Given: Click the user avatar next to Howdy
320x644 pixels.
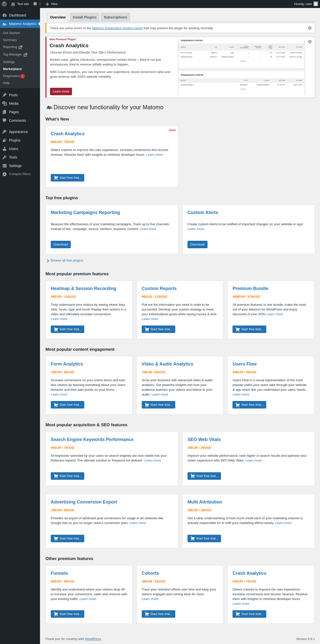Looking at the screenshot, I should [316, 4].
